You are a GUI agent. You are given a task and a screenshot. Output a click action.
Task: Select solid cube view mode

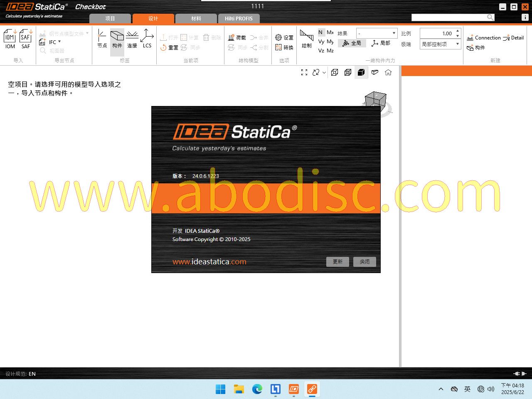(x=361, y=72)
